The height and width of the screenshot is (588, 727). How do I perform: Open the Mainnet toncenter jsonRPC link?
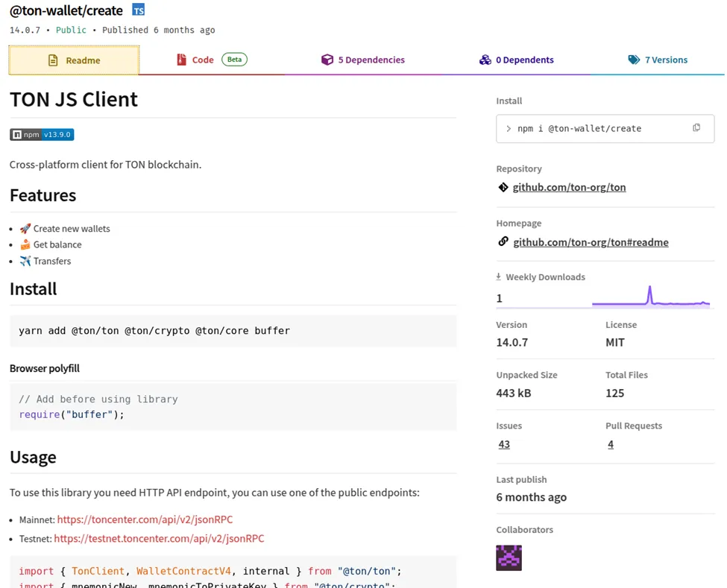[145, 519]
